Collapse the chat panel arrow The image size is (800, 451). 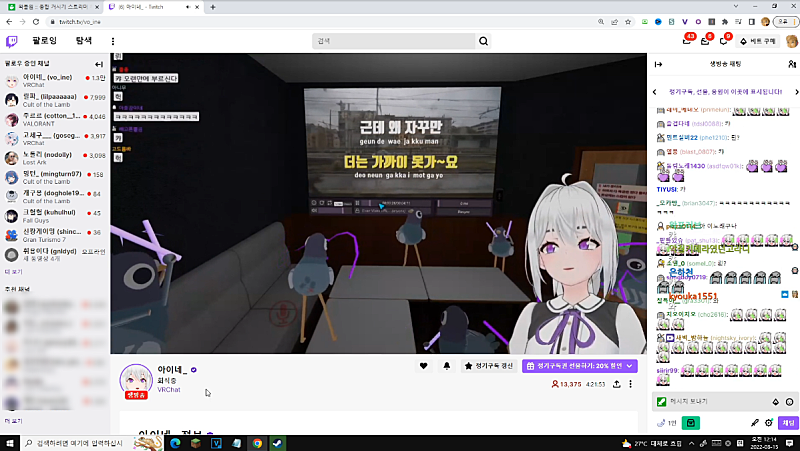pos(658,64)
